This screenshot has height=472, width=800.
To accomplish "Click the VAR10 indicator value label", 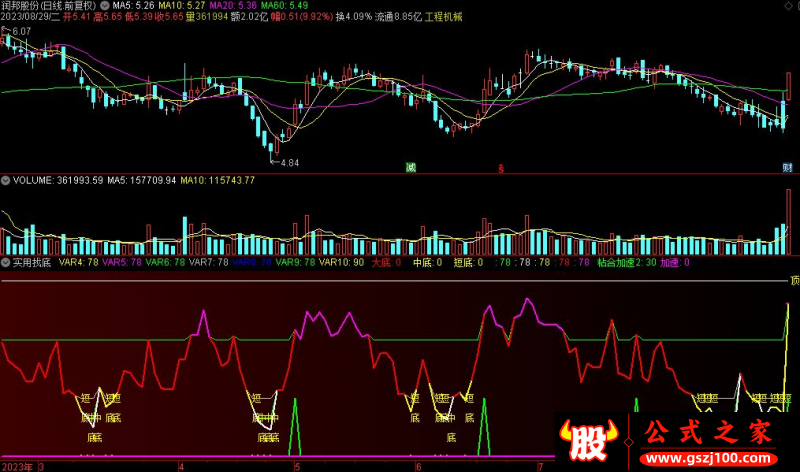I will 341,263.
